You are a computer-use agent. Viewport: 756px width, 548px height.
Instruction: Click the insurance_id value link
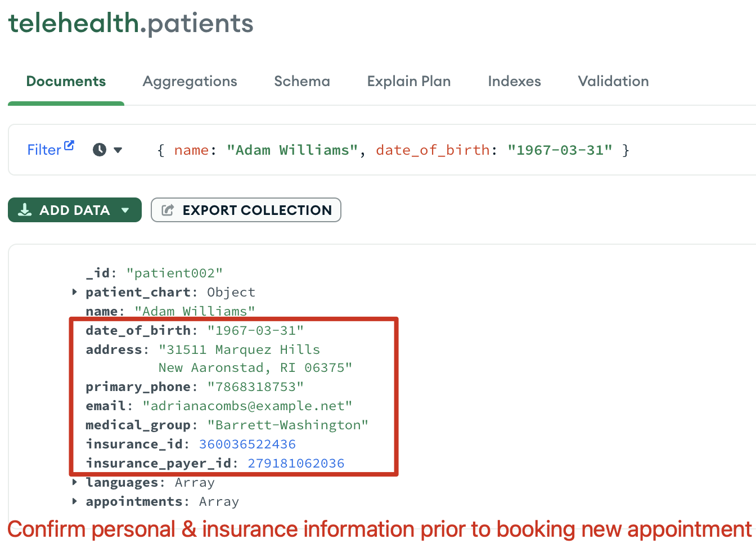pos(247,444)
